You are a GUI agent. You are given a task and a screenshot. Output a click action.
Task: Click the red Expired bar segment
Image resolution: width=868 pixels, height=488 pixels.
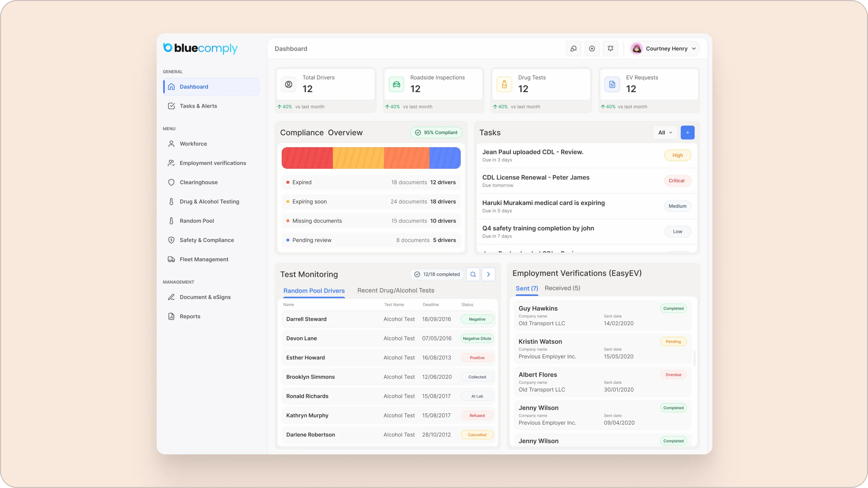click(x=307, y=158)
